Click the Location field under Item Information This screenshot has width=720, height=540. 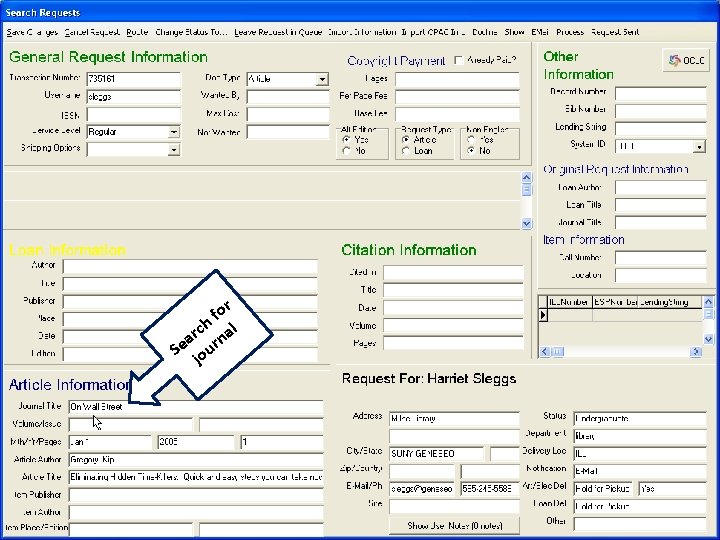661,276
